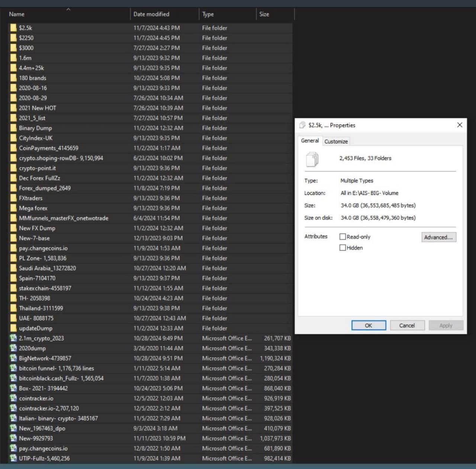
Task: Click the "cointracker.io-2,707,120" file name
Action: 49,408
